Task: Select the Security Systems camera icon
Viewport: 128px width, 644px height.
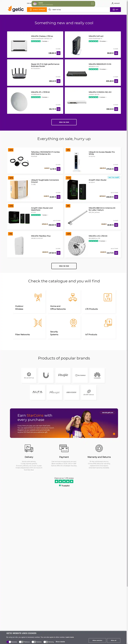Action: [x=73, y=323]
